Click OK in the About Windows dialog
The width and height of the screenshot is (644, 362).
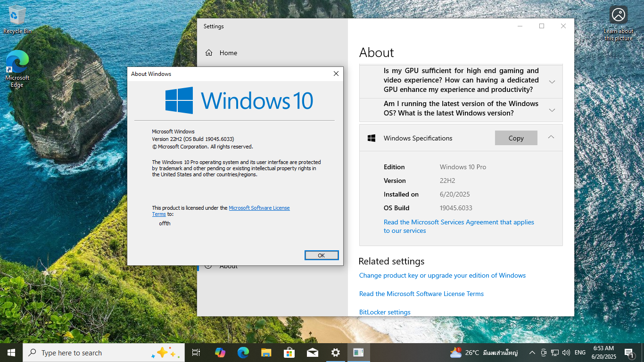(x=322, y=255)
